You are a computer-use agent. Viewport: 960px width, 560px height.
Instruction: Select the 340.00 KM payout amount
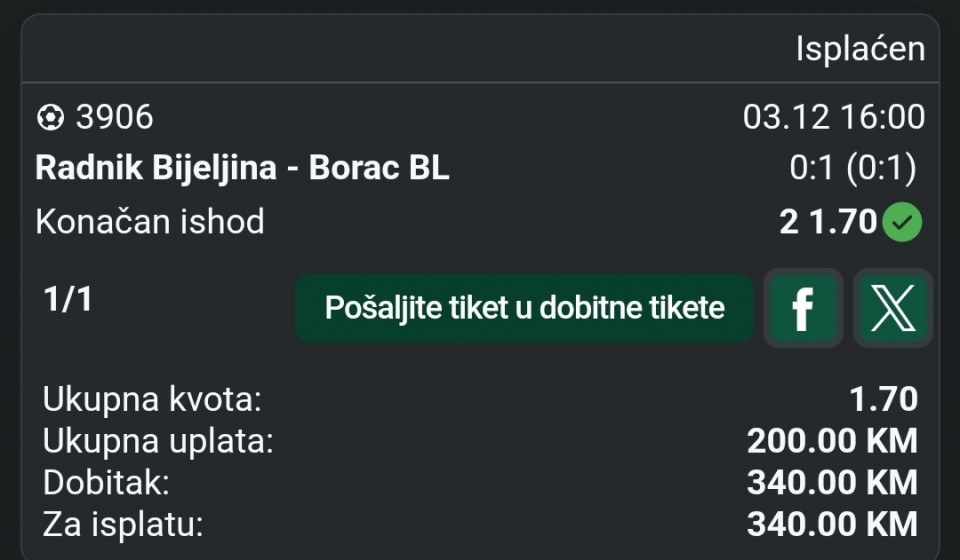pos(832,523)
